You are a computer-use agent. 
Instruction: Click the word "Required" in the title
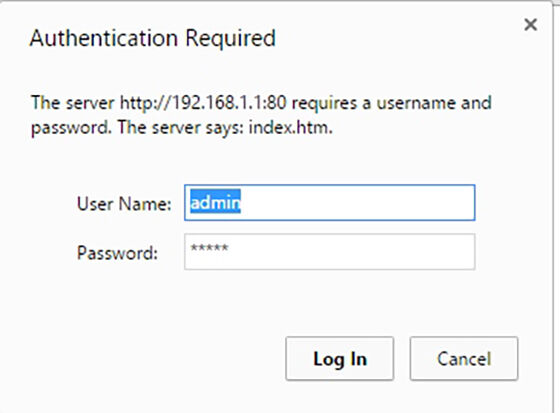[x=231, y=38]
